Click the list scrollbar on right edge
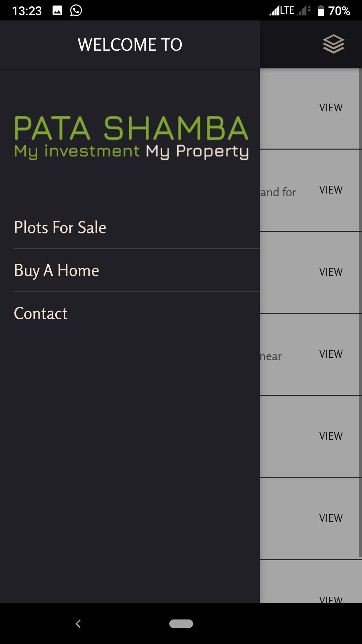This screenshot has height=644, width=362. [x=360, y=313]
